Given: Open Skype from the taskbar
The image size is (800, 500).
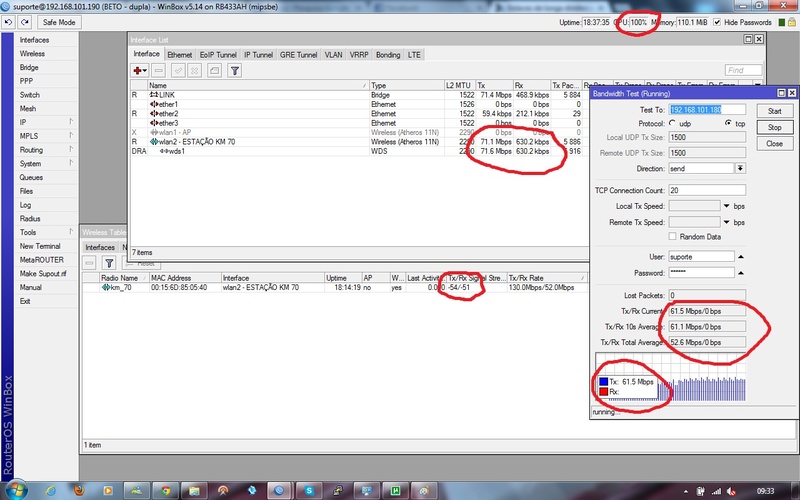Looking at the screenshot, I should coord(309,491).
